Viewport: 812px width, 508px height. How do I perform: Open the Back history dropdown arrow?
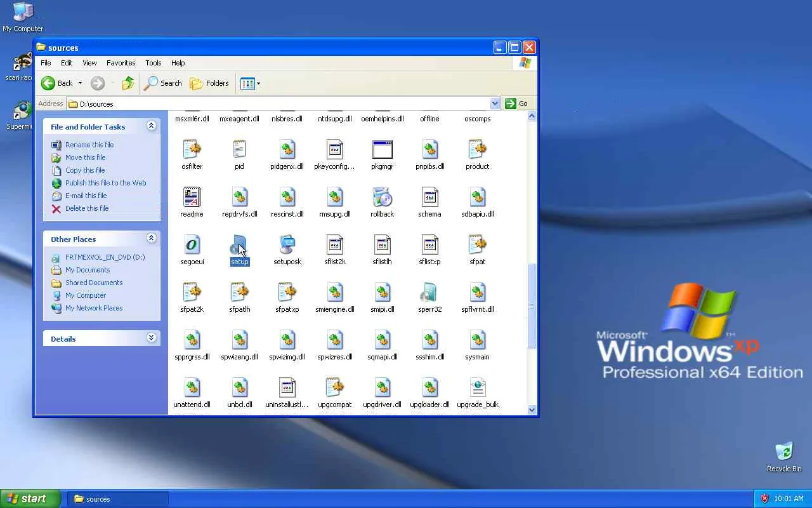[x=80, y=83]
